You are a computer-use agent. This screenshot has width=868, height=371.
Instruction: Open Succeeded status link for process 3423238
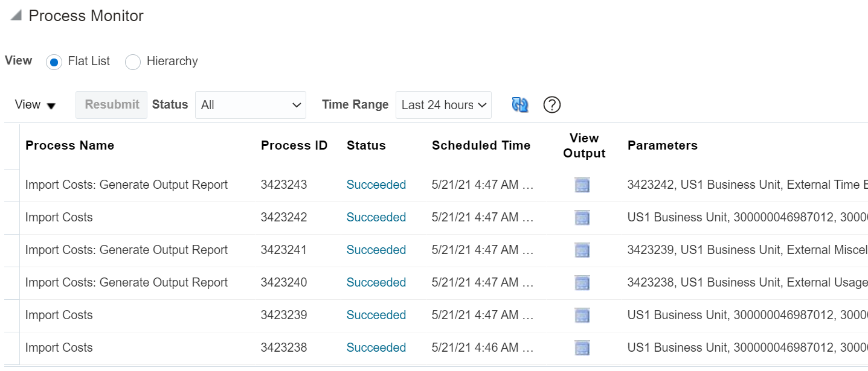point(376,347)
